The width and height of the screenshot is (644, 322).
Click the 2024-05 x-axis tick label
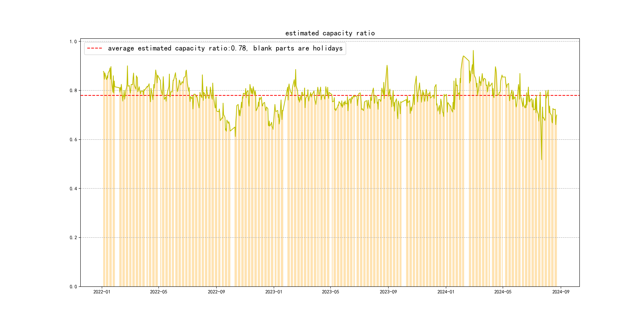503,292
